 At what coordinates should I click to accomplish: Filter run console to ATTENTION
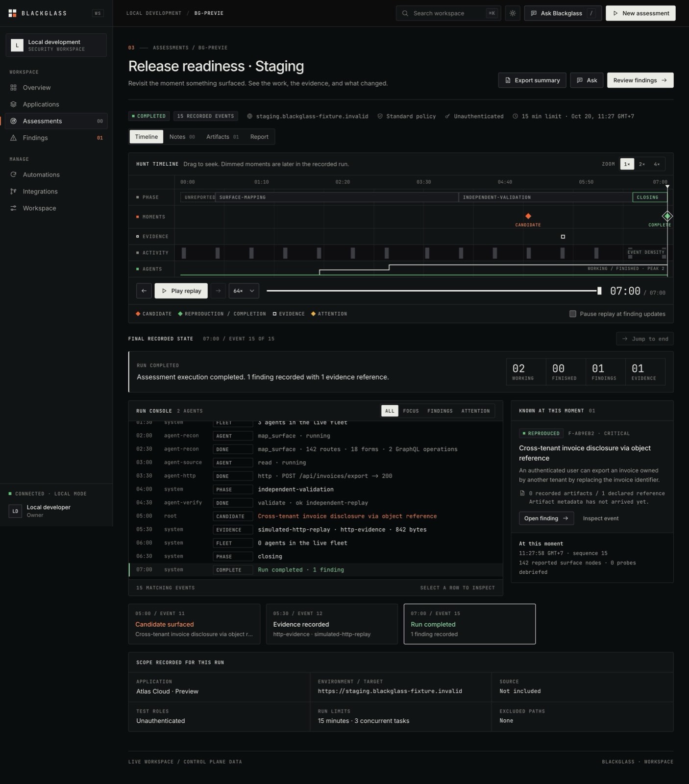click(x=475, y=411)
